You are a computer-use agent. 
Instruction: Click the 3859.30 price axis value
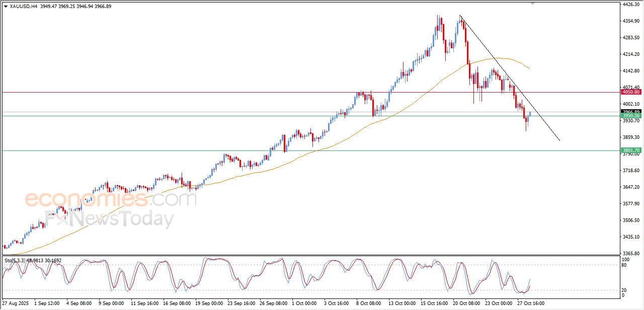pos(630,137)
